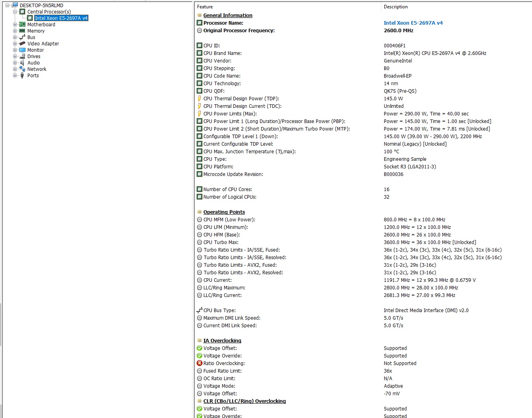
Task: Click the Operating Points section icon
Action: pos(199,212)
